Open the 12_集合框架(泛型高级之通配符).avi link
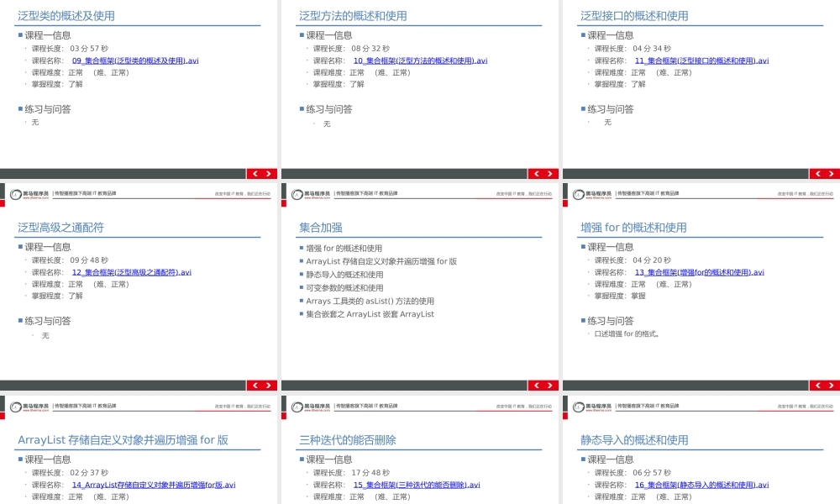Screen dimensions: 840x504 (x=134, y=271)
